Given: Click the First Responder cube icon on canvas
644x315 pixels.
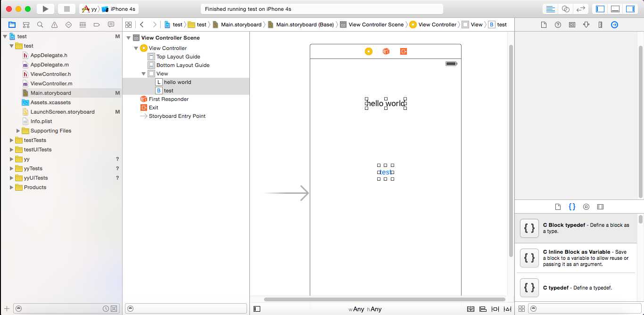Looking at the screenshot, I should (386, 51).
